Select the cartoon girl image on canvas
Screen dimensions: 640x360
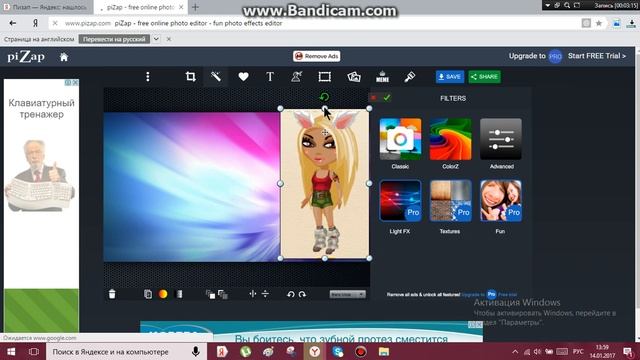(x=324, y=183)
